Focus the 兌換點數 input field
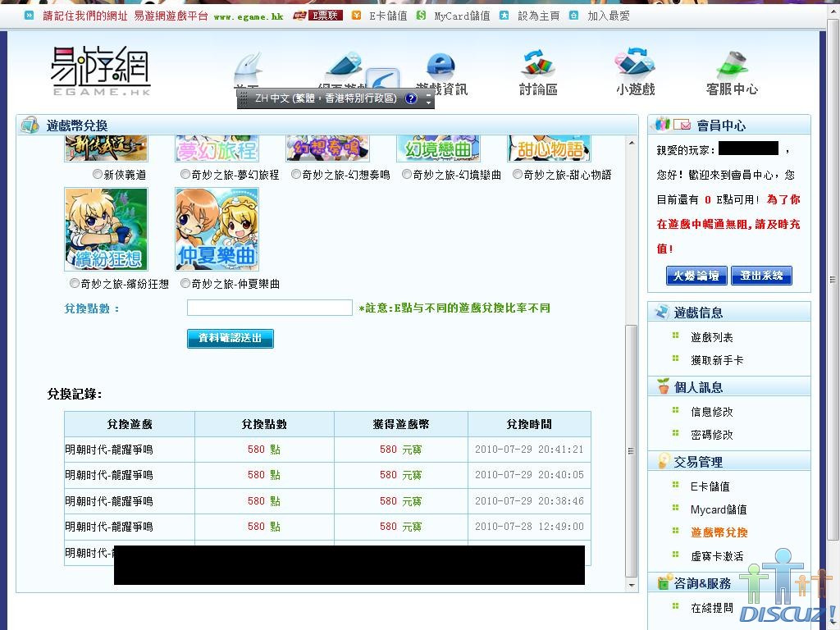 click(x=269, y=308)
